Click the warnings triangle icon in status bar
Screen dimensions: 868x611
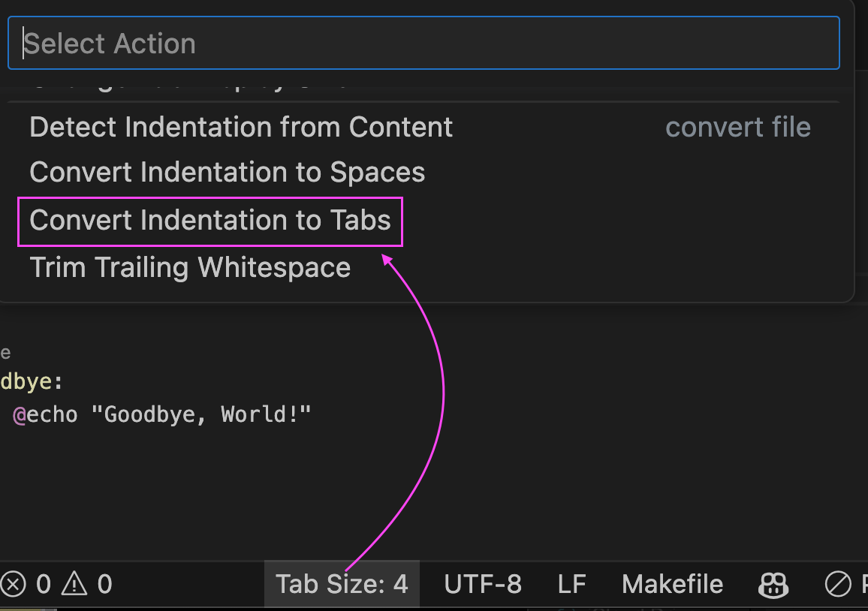pos(74,584)
